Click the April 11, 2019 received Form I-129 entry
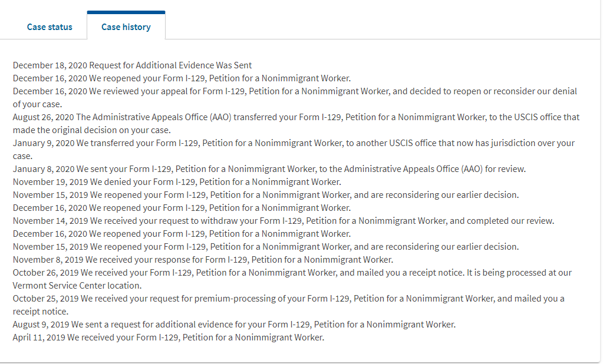Image resolution: width=603 pixels, height=364 pixels. (x=169, y=337)
